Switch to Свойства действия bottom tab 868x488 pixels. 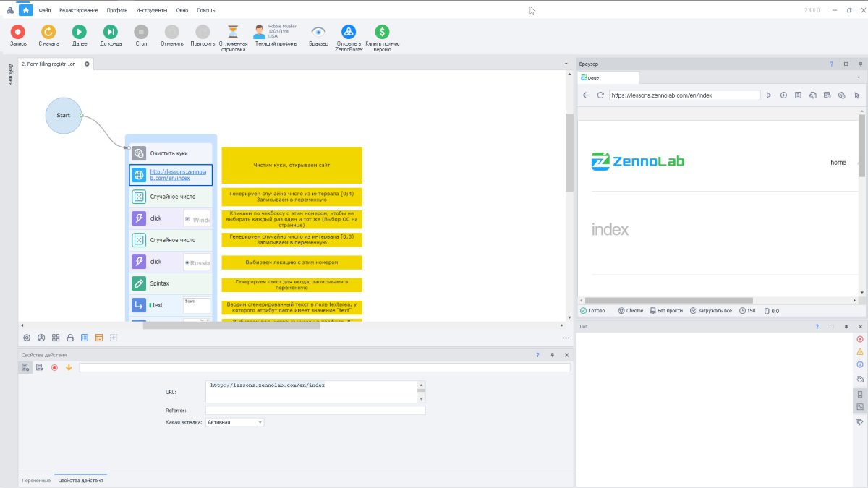(x=80, y=480)
